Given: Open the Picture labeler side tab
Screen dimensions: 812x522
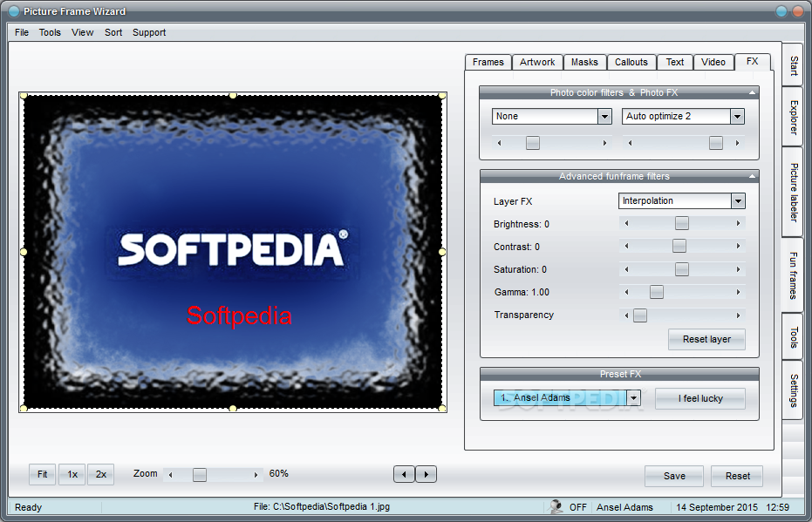Looking at the screenshot, I should tap(793, 193).
